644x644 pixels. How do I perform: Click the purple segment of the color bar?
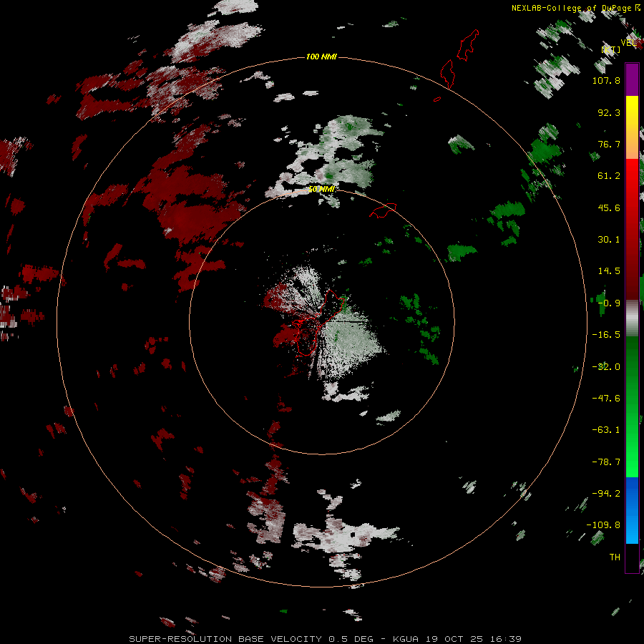[632, 79]
